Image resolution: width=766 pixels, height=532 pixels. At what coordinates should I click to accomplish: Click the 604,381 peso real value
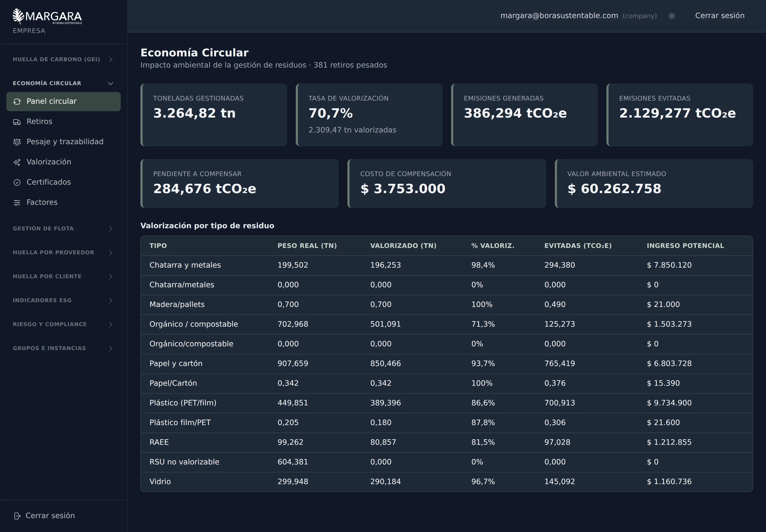[x=293, y=462]
